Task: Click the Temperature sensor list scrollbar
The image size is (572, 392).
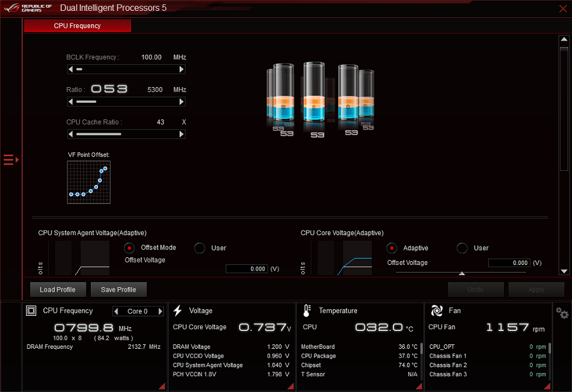Action: (x=421, y=349)
